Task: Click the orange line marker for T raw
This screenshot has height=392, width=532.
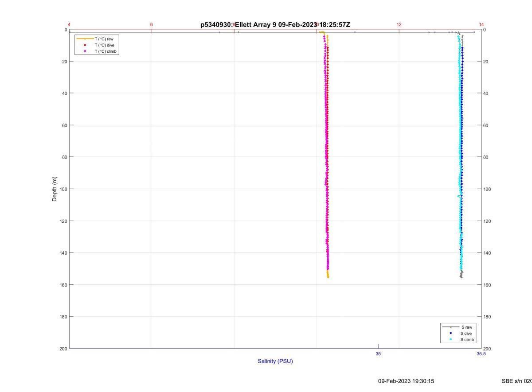Action: [x=85, y=39]
